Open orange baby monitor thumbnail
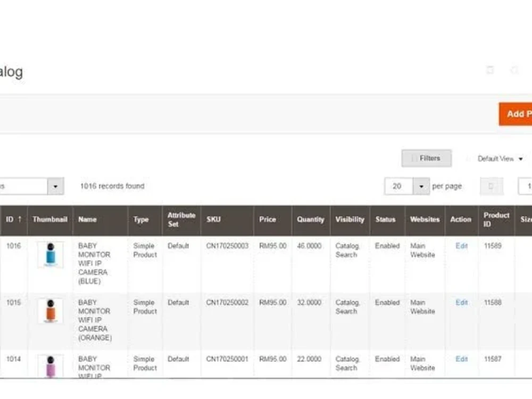The width and height of the screenshot is (532, 399). [x=50, y=311]
